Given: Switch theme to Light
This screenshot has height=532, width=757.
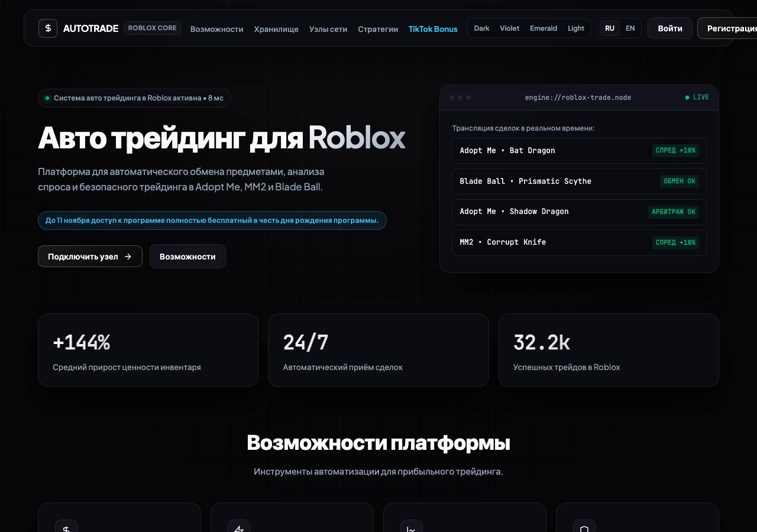Looking at the screenshot, I should tap(576, 28).
